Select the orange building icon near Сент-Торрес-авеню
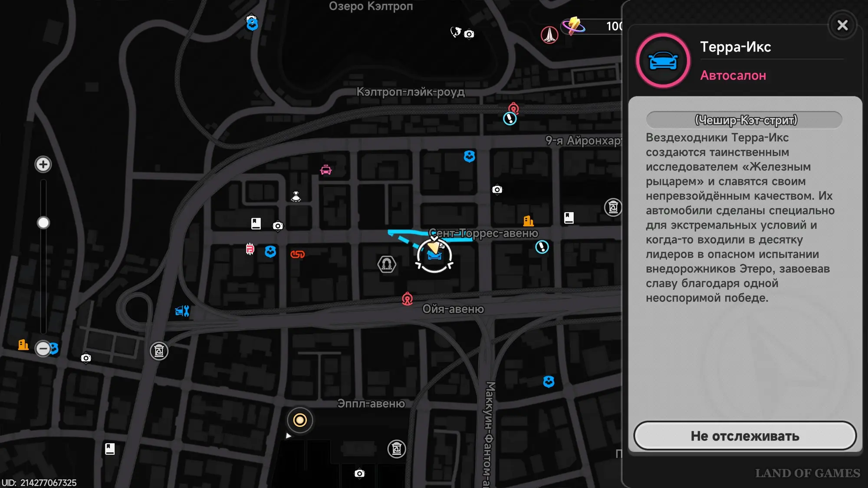 pyautogui.click(x=528, y=221)
